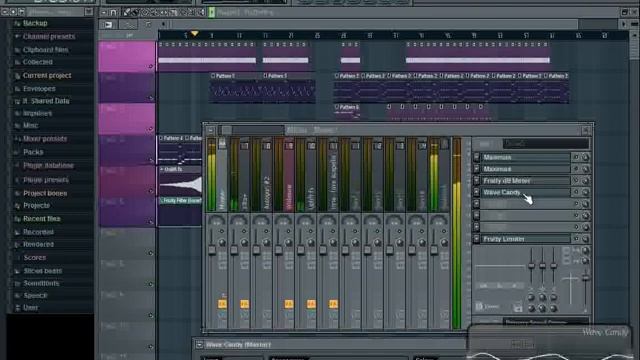This screenshot has width=640, height=360.
Task: Select the pink-highlighted mixer insert track
Action: click(x=289, y=176)
